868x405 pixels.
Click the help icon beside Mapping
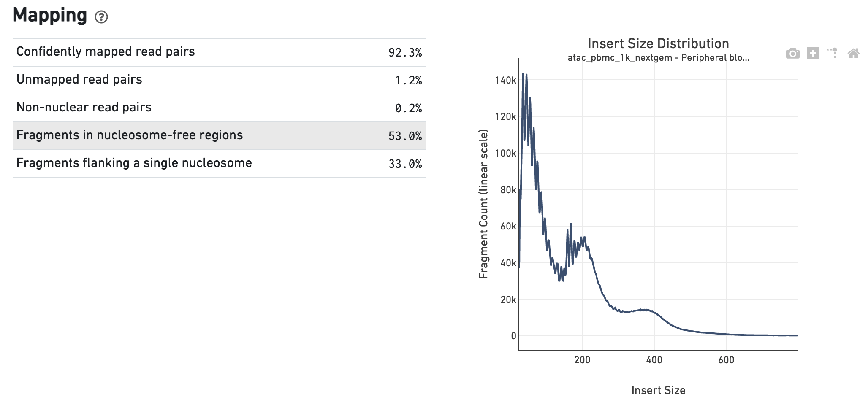[x=101, y=17]
